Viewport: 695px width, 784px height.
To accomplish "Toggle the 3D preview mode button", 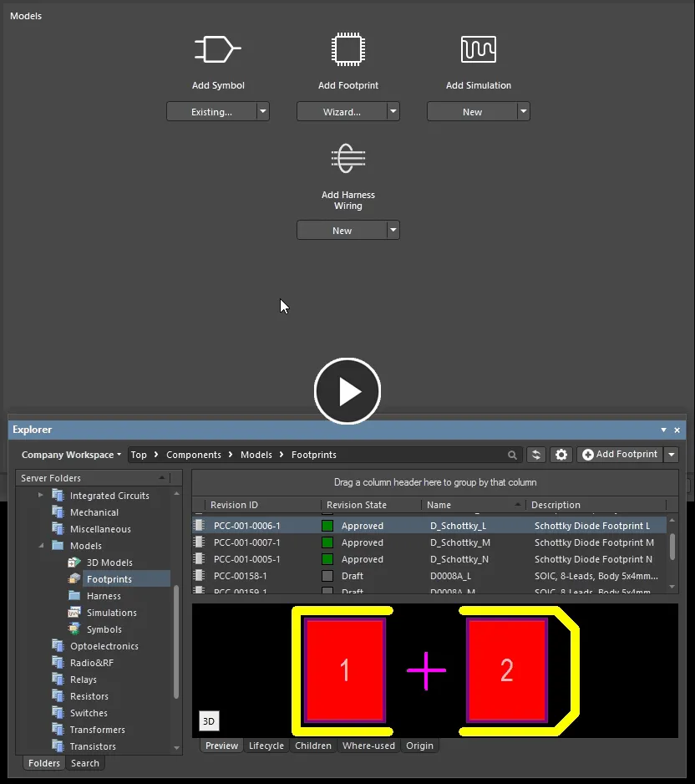I will [x=208, y=720].
